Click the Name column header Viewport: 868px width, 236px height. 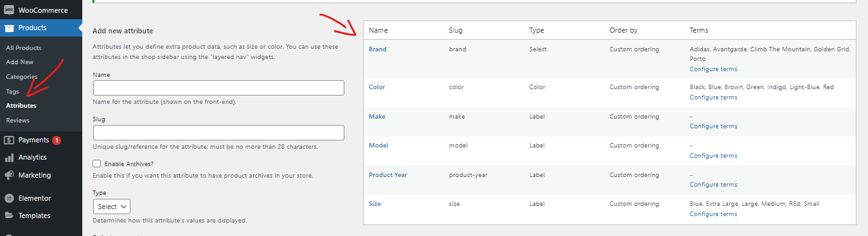(x=378, y=31)
